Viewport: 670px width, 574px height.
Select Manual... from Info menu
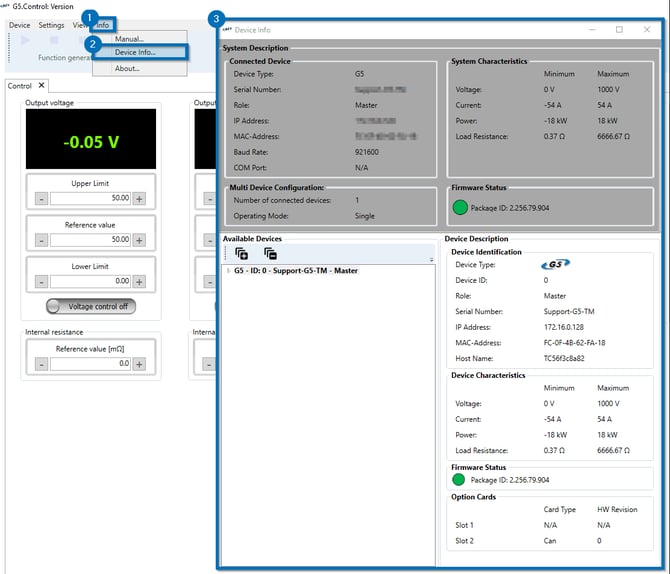[129, 39]
